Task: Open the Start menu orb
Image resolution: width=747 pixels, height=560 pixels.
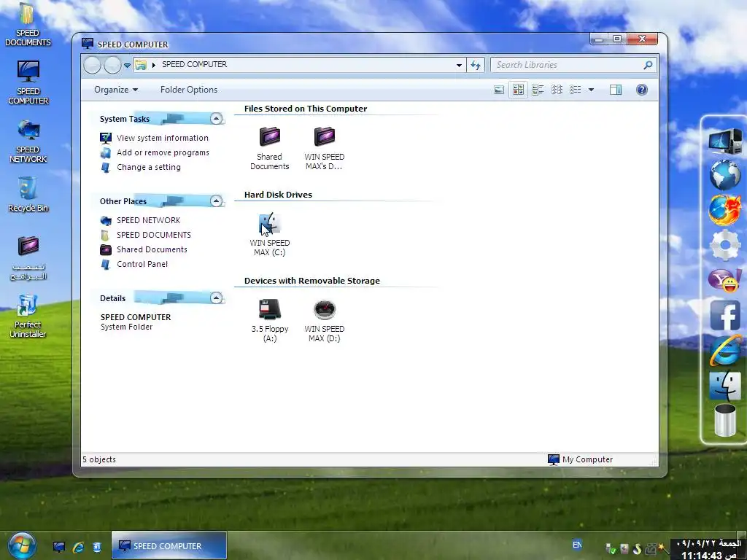Action: pos(22,545)
